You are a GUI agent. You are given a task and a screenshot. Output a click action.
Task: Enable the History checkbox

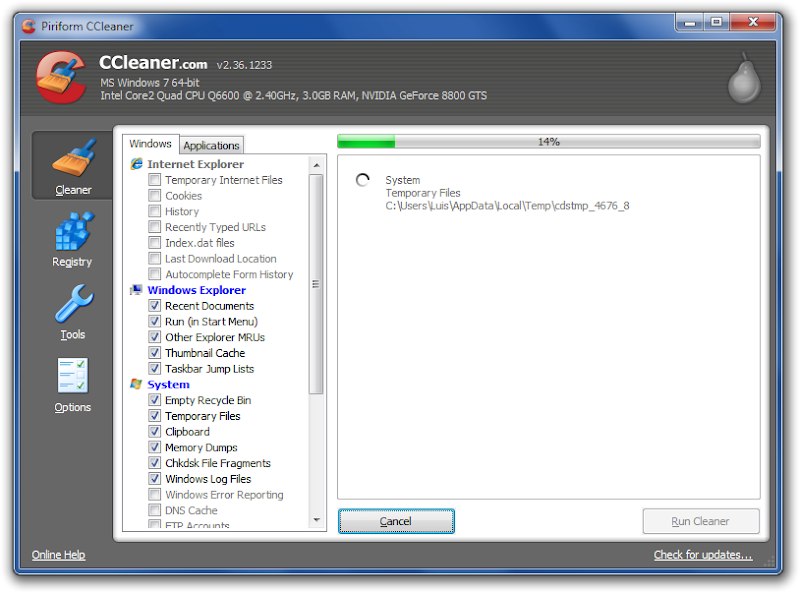click(x=154, y=211)
